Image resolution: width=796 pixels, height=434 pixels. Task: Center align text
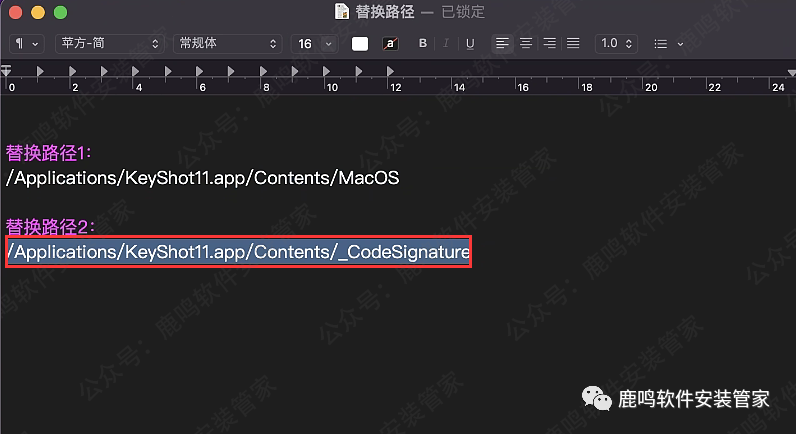coord(526,44)
